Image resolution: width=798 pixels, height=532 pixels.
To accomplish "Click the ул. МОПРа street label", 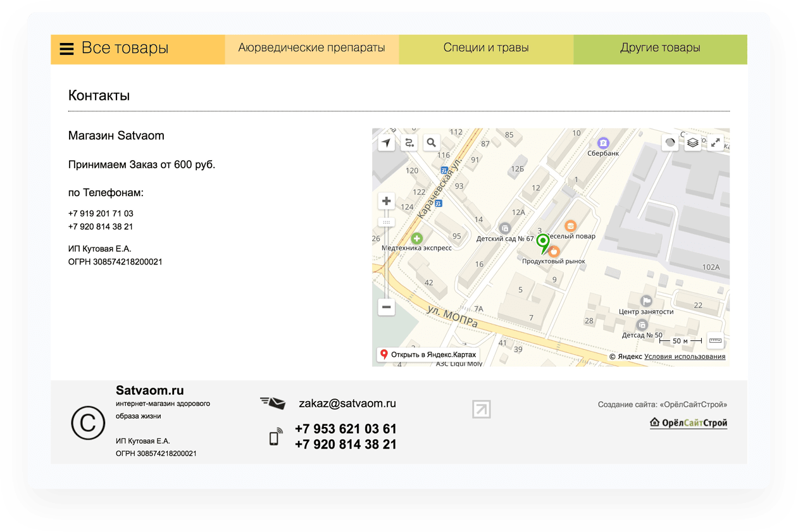I will click(452, 318).
